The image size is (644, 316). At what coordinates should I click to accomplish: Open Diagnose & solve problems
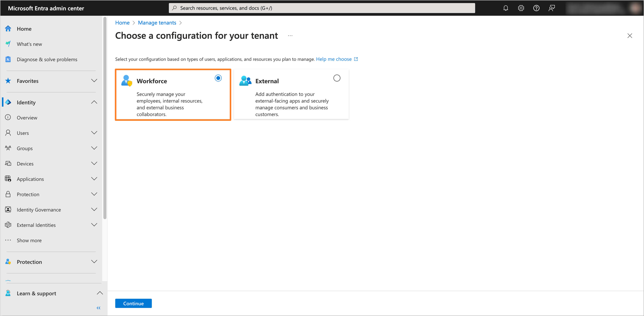tap(47, 59)
